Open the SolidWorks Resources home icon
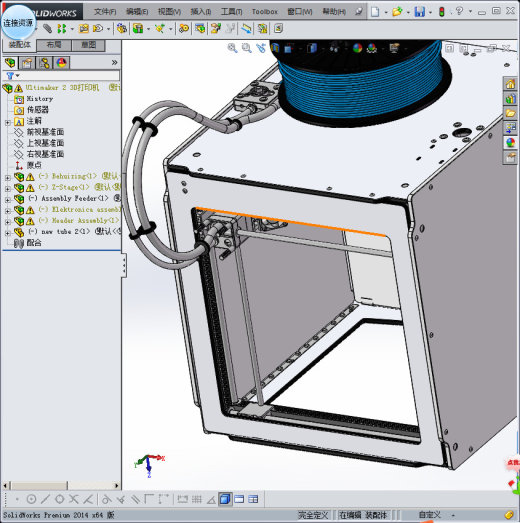Viewport: 520px width, 523px height. [x=510, y=84]
